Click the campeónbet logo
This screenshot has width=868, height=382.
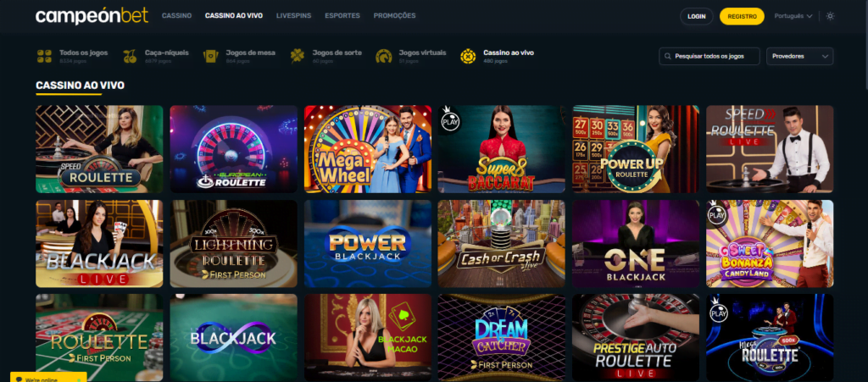click(92, 16)
